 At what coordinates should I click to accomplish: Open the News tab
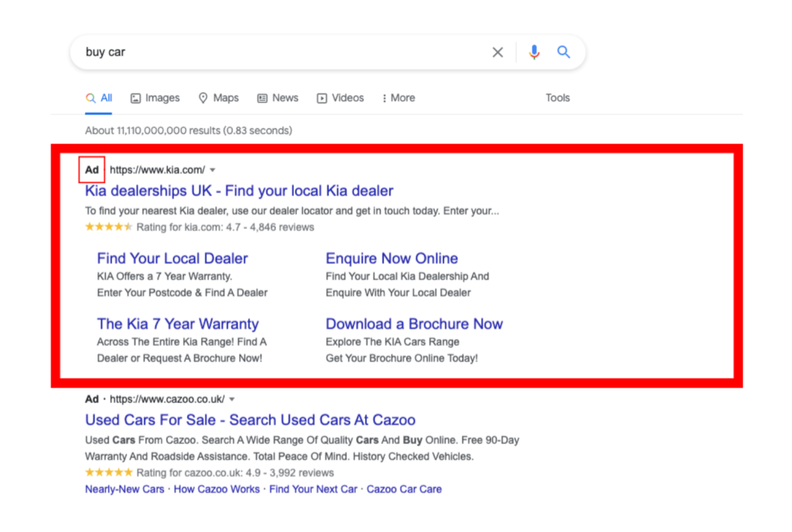click(x=278, y=98)
